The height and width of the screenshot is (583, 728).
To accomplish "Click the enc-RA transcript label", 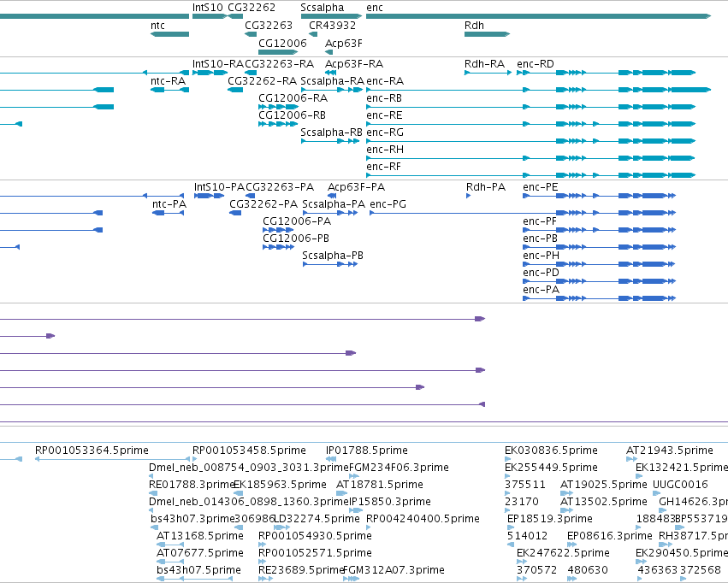I will tap(385, 81).
